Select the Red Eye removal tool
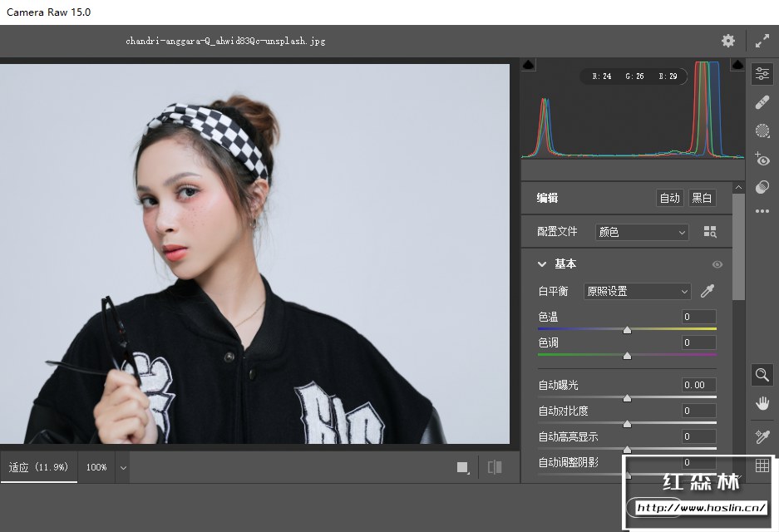 tap(762, 159)
